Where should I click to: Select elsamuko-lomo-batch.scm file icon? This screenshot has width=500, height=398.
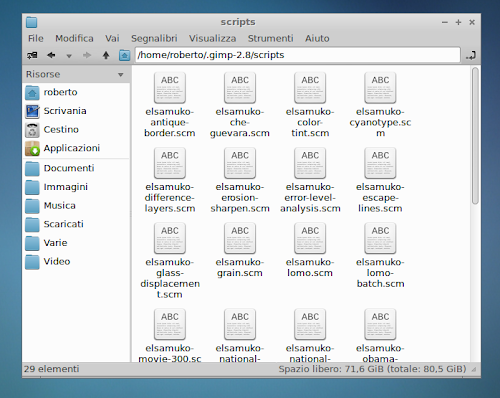(380, 239)
